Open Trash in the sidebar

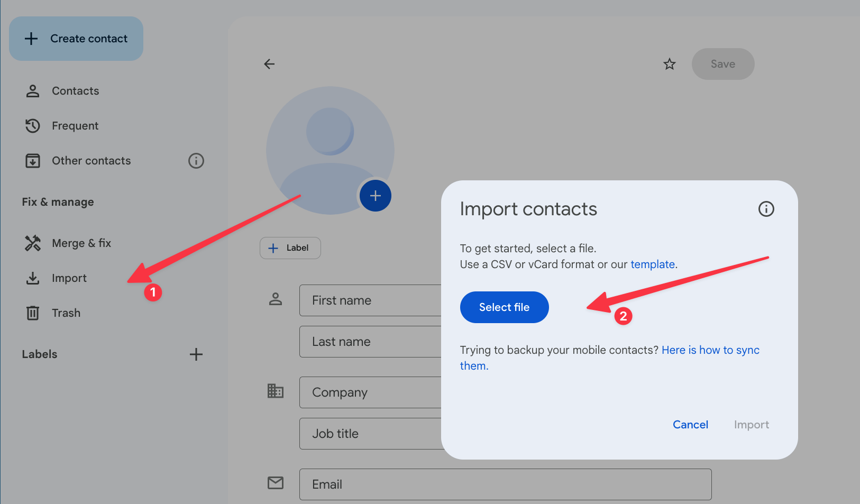[66, 313]
